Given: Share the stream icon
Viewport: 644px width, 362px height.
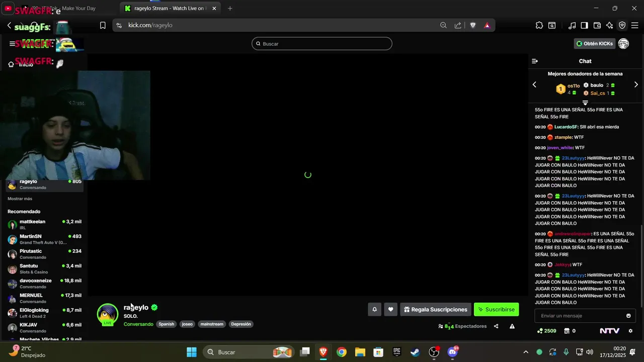Looking at the screenshot, I should click(496, 326).
